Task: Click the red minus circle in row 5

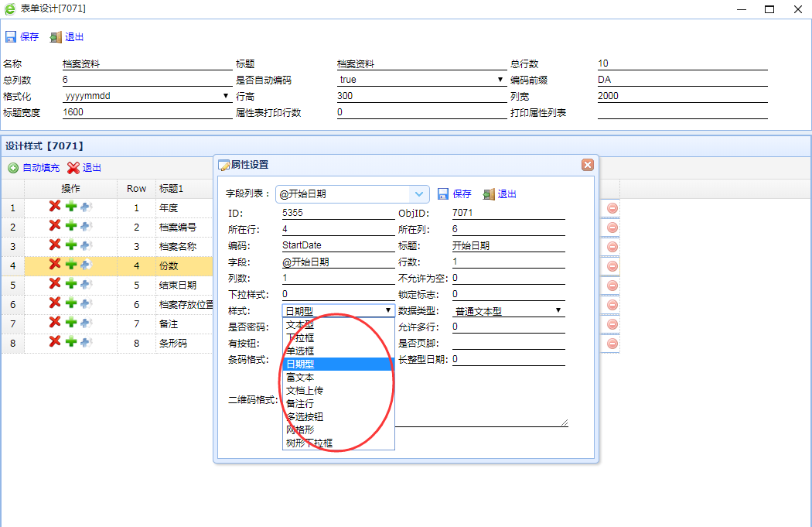Action: (x=612, y=286)
